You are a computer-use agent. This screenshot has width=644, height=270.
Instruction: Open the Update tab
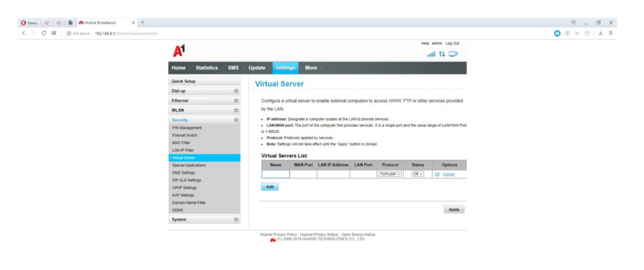pos(257,68)
